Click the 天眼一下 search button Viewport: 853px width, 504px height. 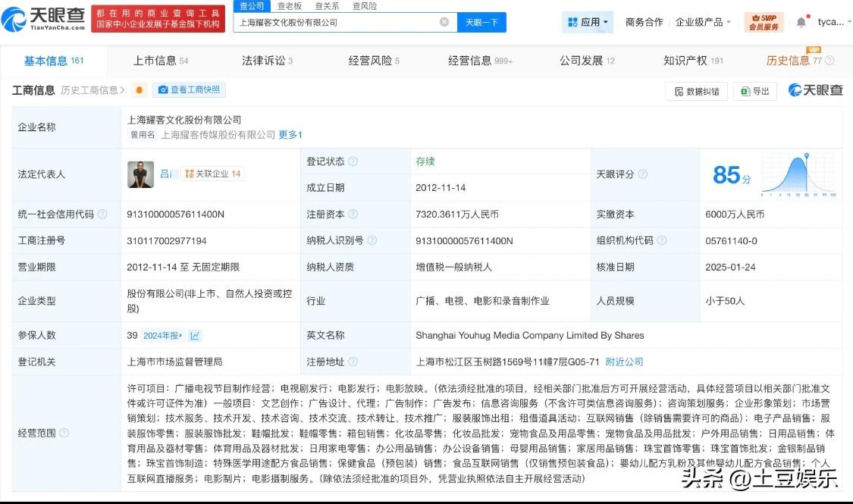481,22
